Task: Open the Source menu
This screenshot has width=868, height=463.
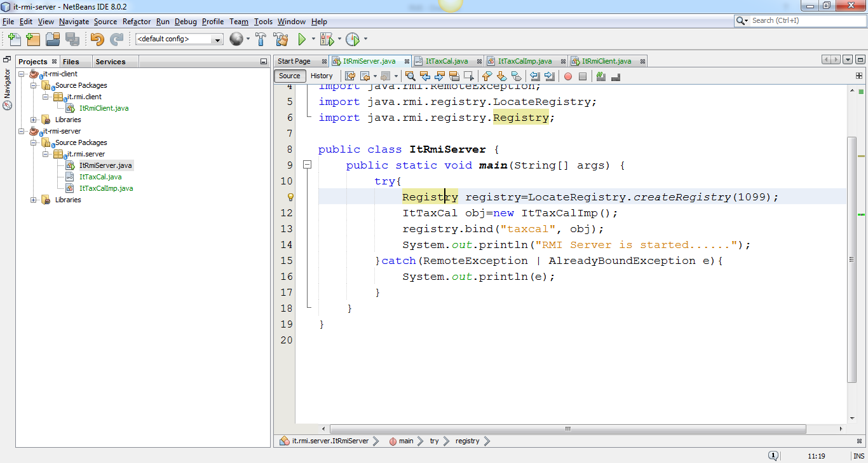Action: click(105, 22)
